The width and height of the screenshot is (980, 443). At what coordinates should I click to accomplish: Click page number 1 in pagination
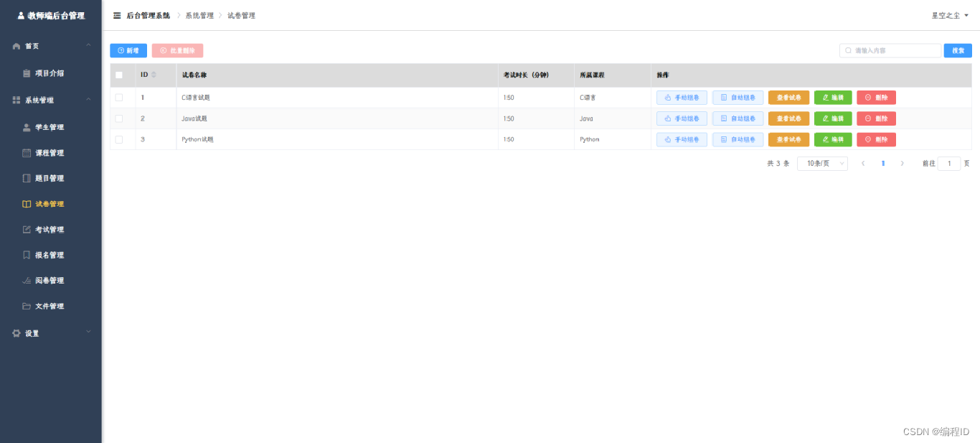click(882, 164)
